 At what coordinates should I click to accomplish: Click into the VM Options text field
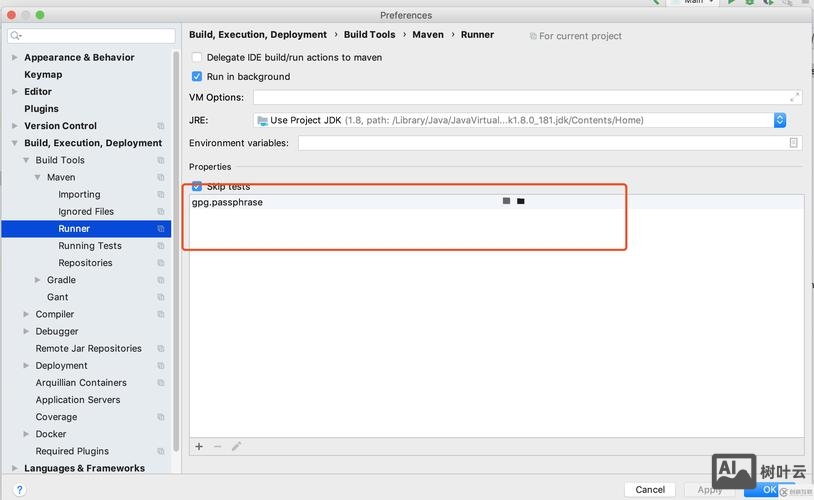pyautogui.click(x=520, y=97)
